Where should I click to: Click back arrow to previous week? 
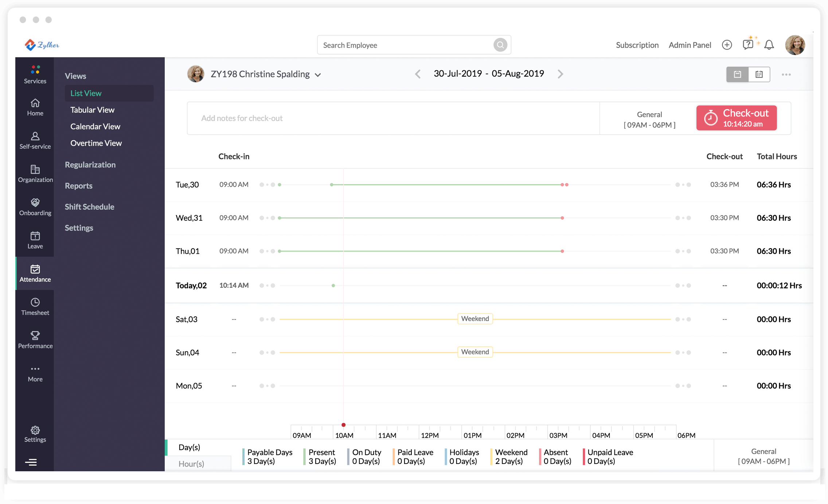(418, 73)
